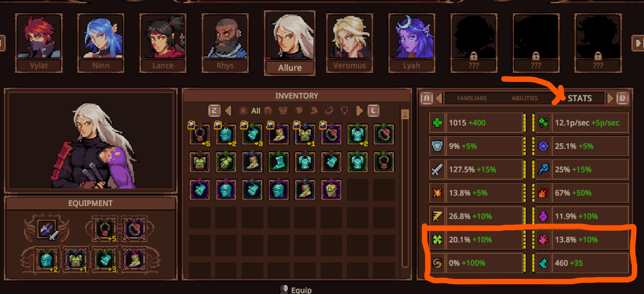644x294 pixels.
Task: Click the green clover luck stat icon
Action: 437,240
